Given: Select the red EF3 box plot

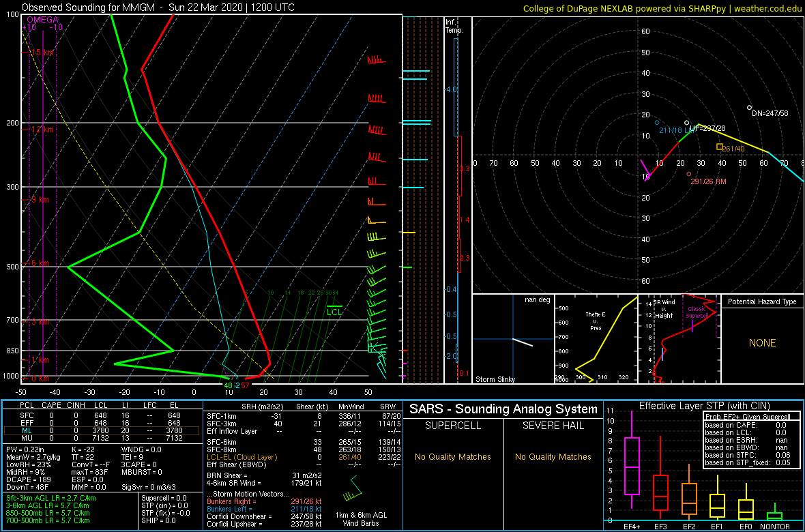Looking at the screenshot, I should pyautogui.click(x=660, y=477).
